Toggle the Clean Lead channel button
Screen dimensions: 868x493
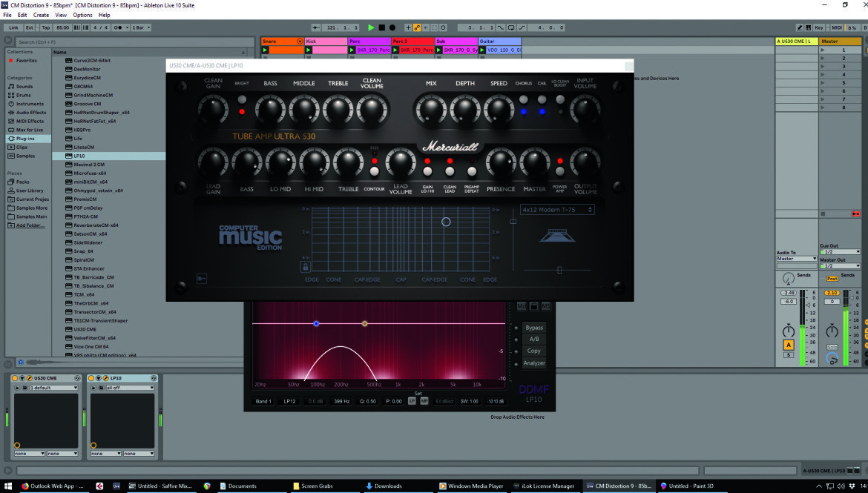click(450, 171)
